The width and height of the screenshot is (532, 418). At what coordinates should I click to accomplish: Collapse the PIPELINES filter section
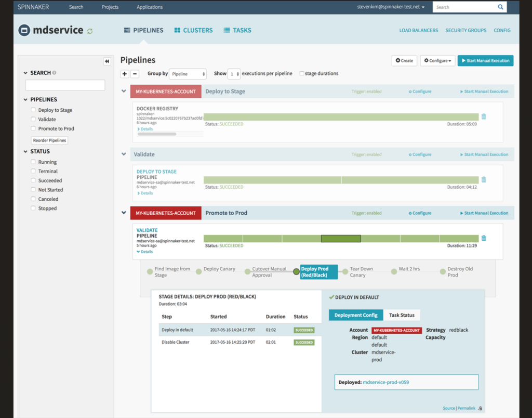[25, 99]
